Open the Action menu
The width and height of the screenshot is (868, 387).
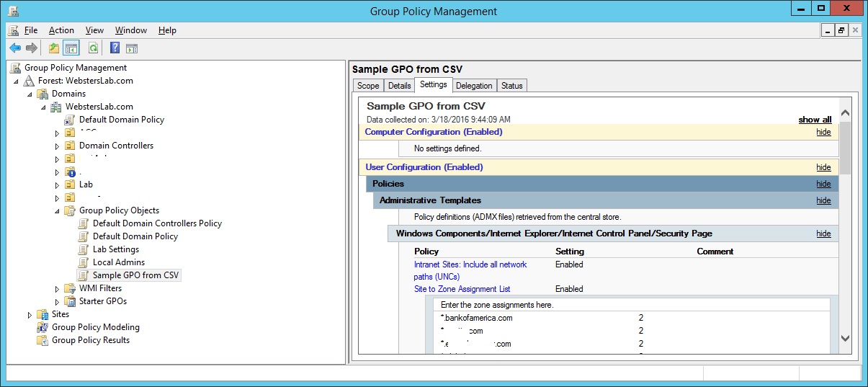pos(61,30)
